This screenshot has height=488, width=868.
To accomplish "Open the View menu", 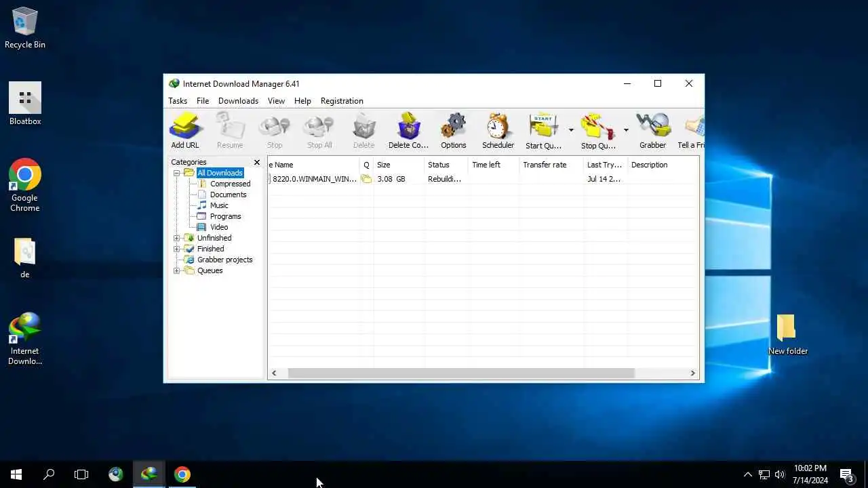I will (276, 101).
